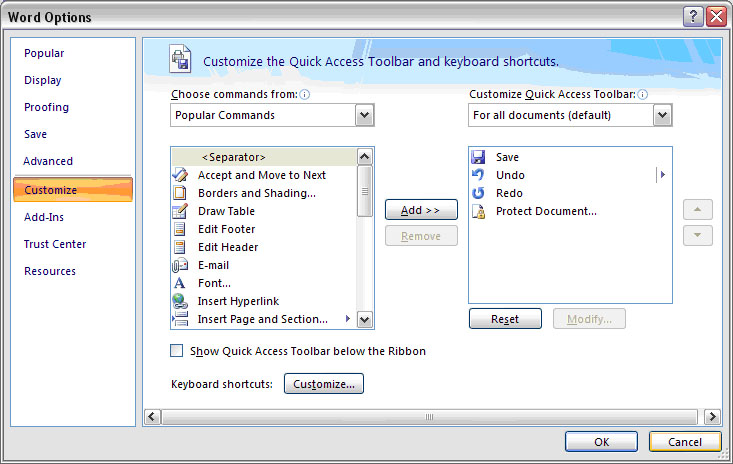The width and height of the screenshot is (733, 464).
Task: Open the Popular category
Action: click(x=44, y=53)
